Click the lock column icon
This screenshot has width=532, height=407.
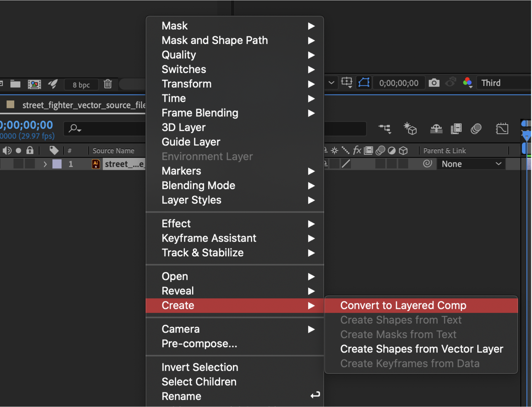pyautogui.click(x=30, y=150)
